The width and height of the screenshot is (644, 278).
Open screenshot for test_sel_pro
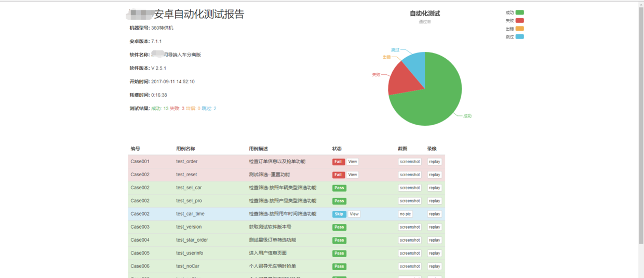[x=410, y=201]
